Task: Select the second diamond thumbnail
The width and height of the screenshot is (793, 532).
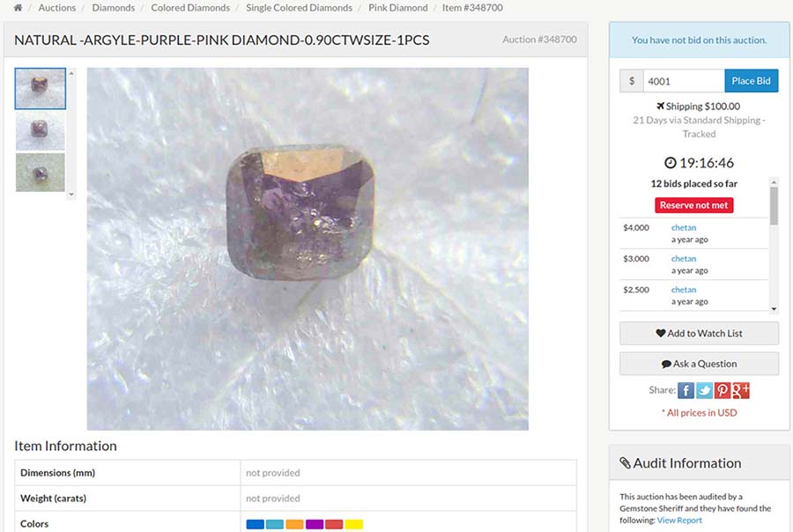Action: tap(41, 131)
